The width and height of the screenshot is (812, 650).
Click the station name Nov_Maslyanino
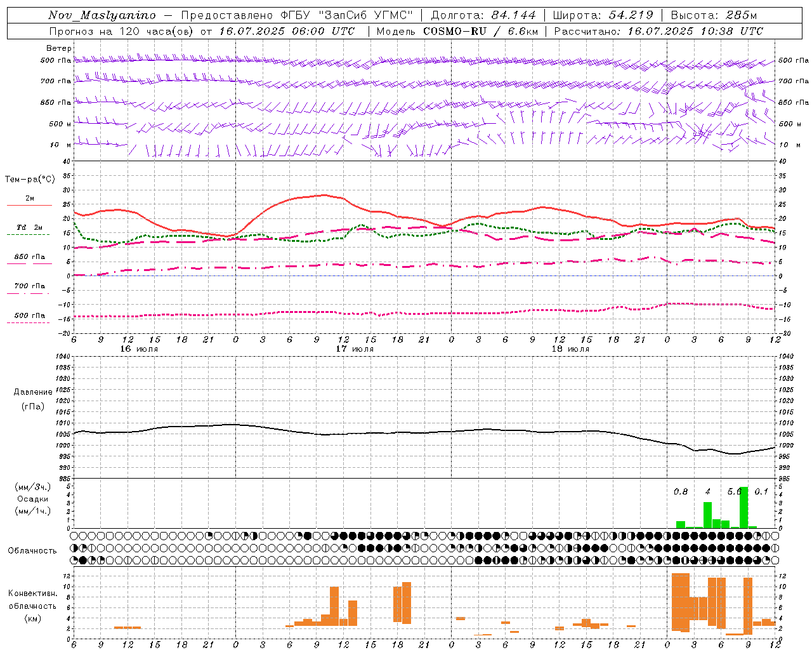pos(102,15)
